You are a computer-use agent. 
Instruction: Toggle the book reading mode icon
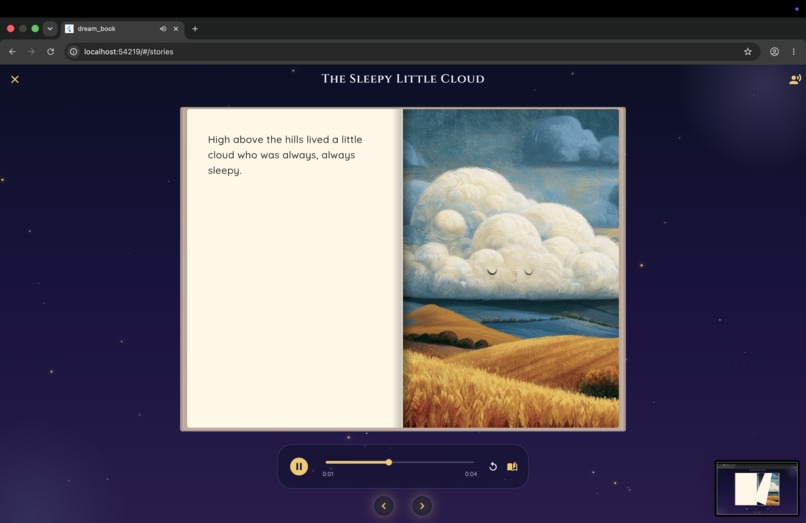click(512, 466)
